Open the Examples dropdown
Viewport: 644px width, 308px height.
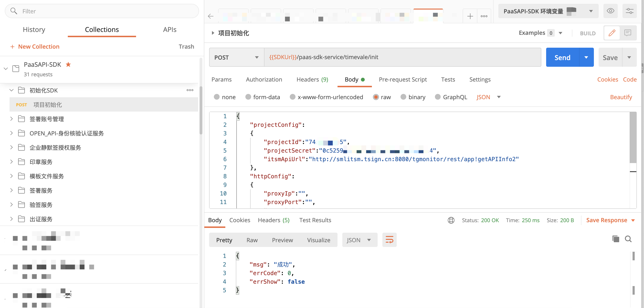pos(560,33)
